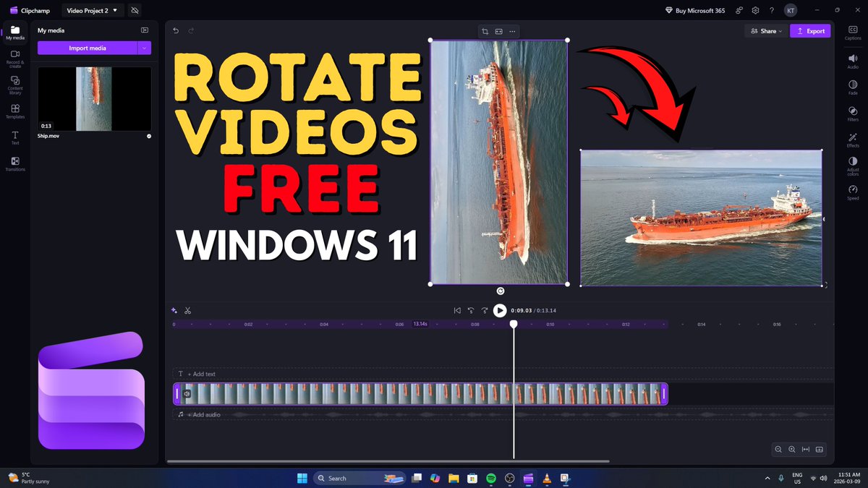Collapse the My media panel icon
This screenshot has width=868, height=488.
coord(145,30)
